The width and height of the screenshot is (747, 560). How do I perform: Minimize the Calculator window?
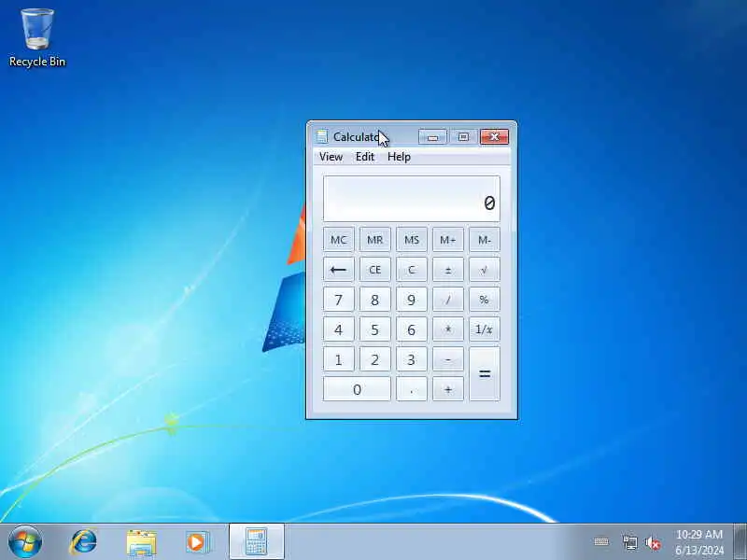432,137
